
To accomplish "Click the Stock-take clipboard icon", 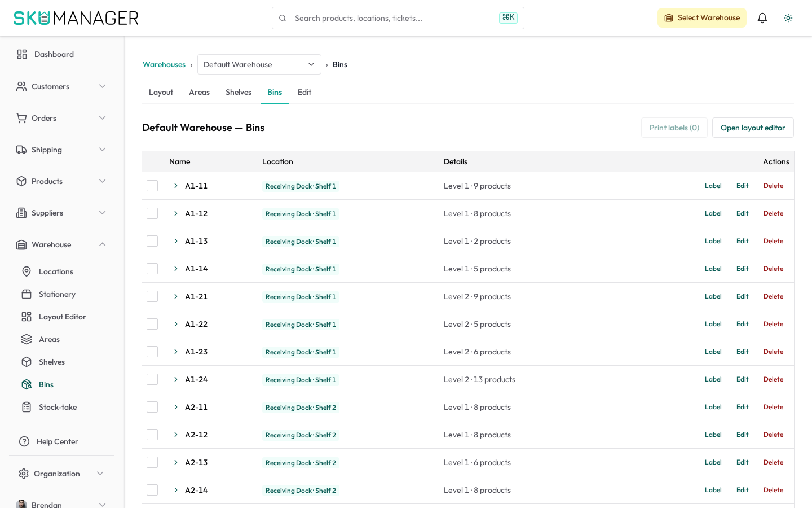I will (x=27, y=407).
